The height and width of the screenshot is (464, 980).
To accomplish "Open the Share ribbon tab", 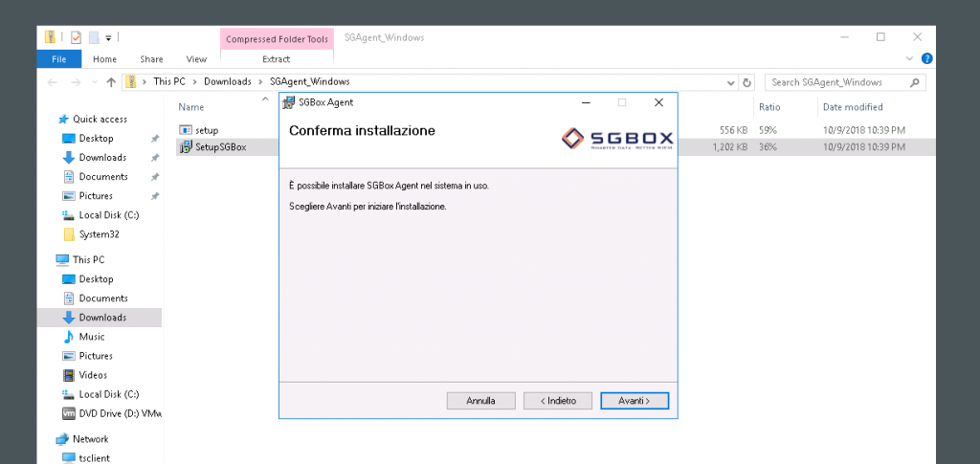I will 151,59.
